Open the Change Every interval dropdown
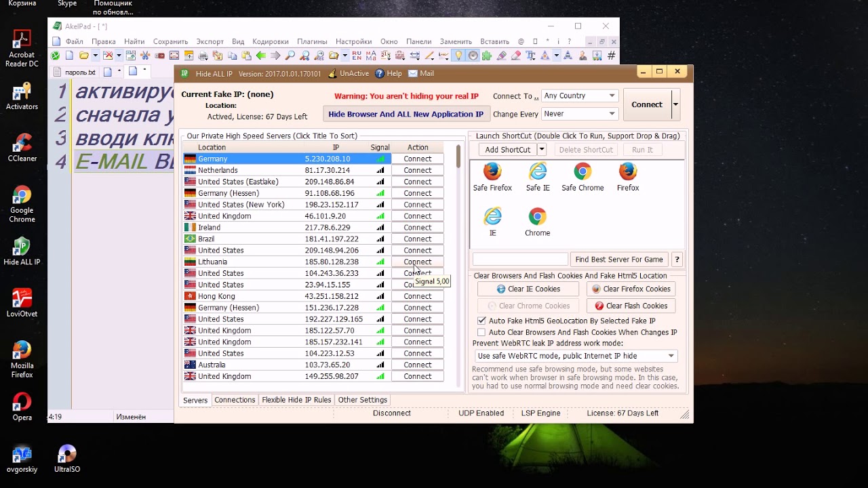 point(580,114)
